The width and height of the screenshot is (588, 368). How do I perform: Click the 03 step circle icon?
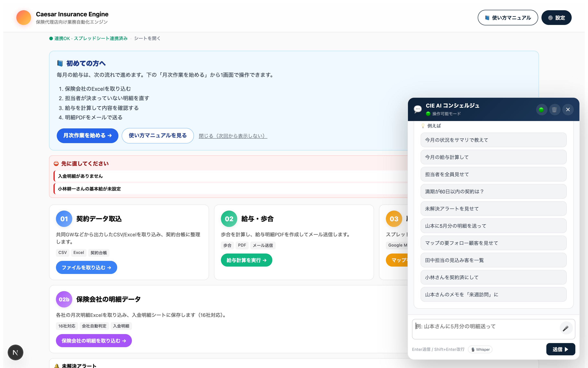coord(394,219)
